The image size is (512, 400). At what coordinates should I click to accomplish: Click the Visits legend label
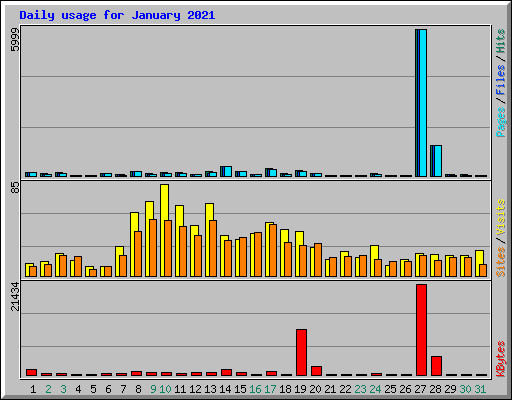pos(500,218)
